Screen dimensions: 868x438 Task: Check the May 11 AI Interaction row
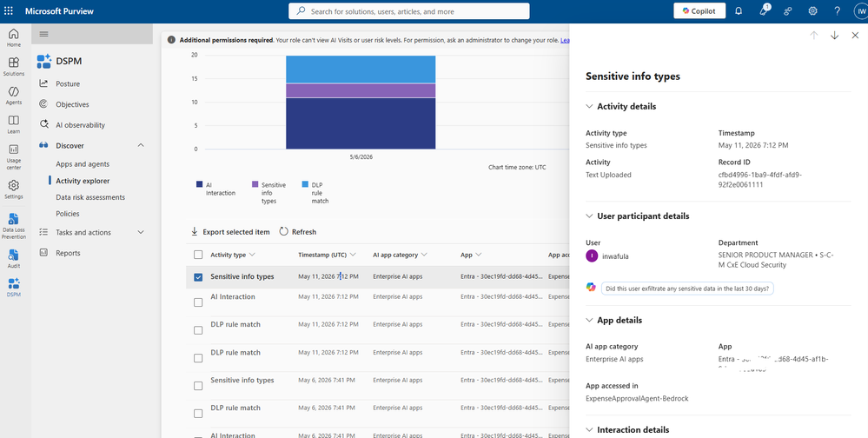pos(198,302)
